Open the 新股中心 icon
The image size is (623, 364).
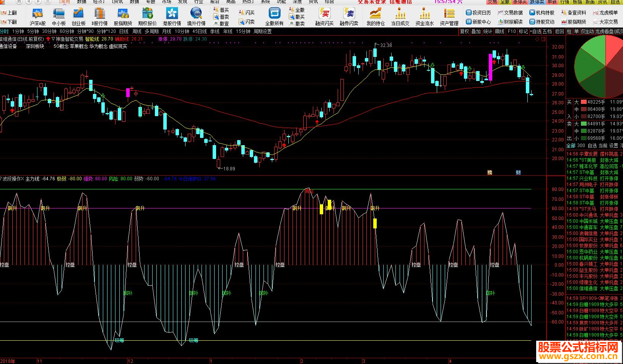pyautogui.click(x=478, y=22)
